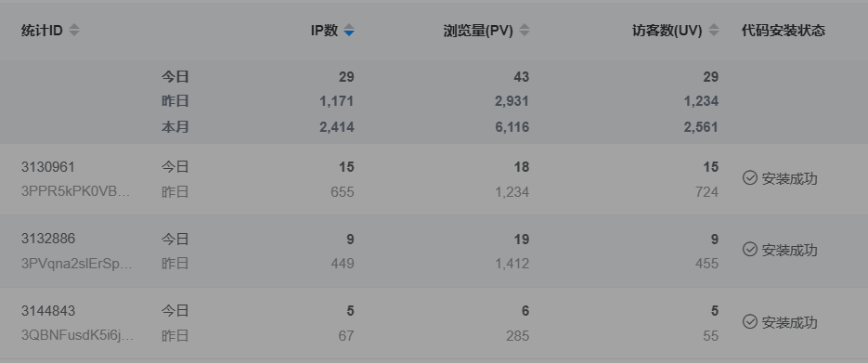Sort by 访客数(UV) using the arrow icon

tap(714, 31)
